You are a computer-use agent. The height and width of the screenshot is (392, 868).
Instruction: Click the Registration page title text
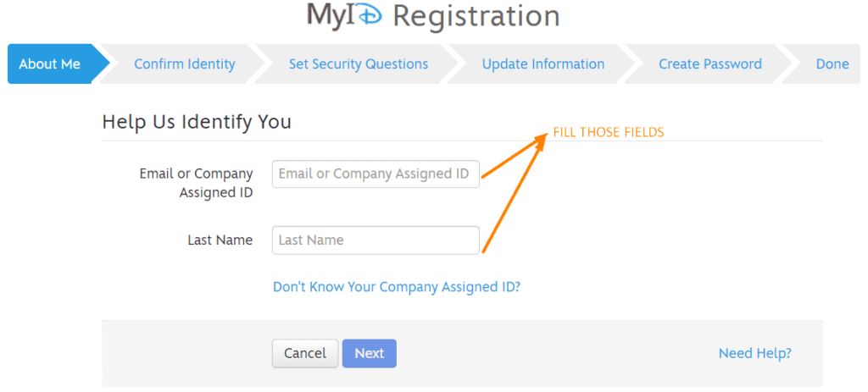point(476,16)
